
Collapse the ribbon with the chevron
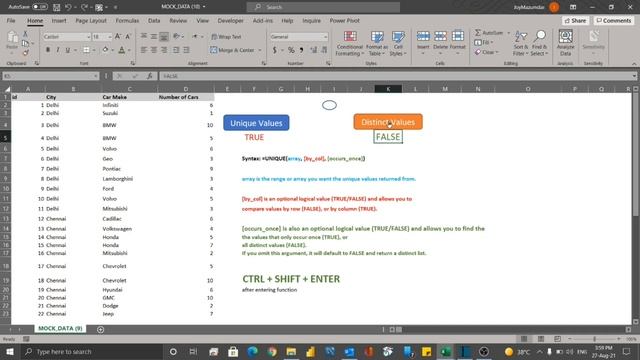click(634, 64)
